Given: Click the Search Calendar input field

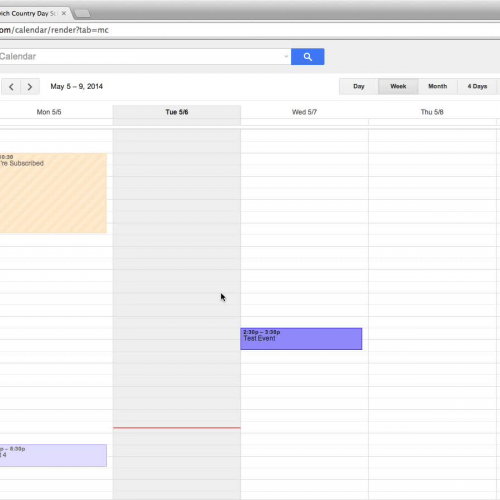Looking at the screenshot, I should [x=145, y=57].
